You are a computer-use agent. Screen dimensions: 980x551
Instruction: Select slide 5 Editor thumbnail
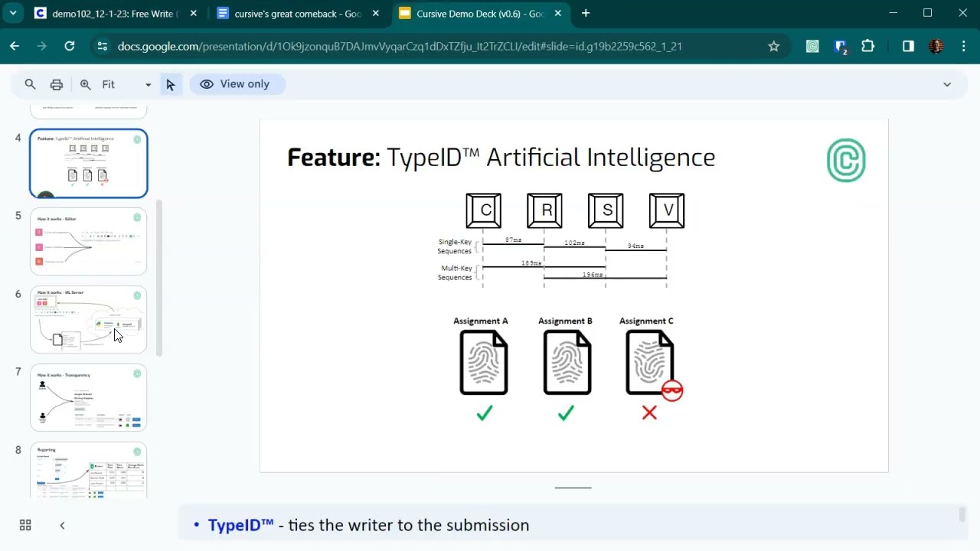coord(89,242)
